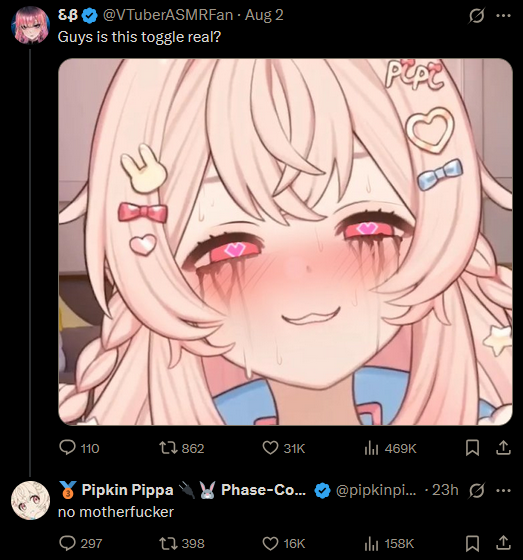View analytics showing 469K views
Viewport: 523px width, 560px height.
[x=390, y=448]
